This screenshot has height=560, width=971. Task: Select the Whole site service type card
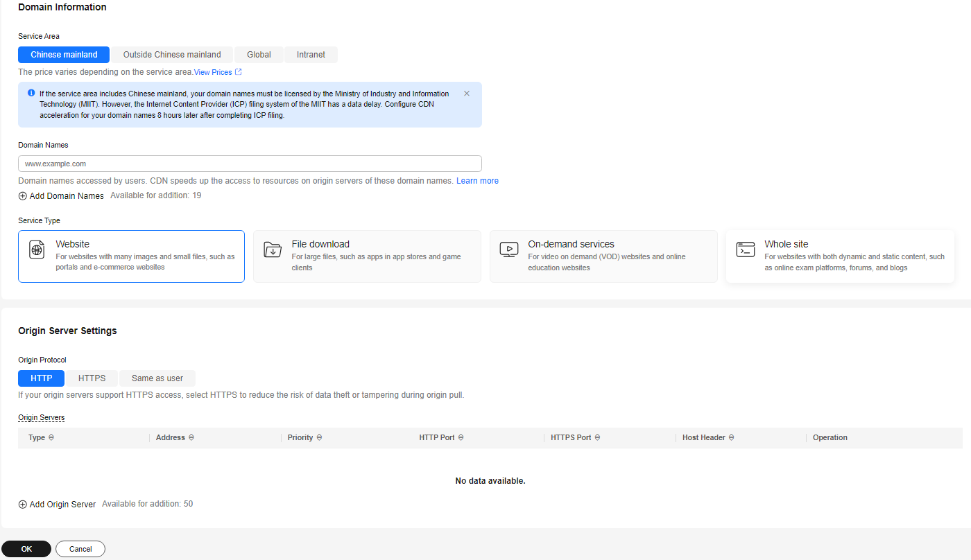(x=840, y=256)
